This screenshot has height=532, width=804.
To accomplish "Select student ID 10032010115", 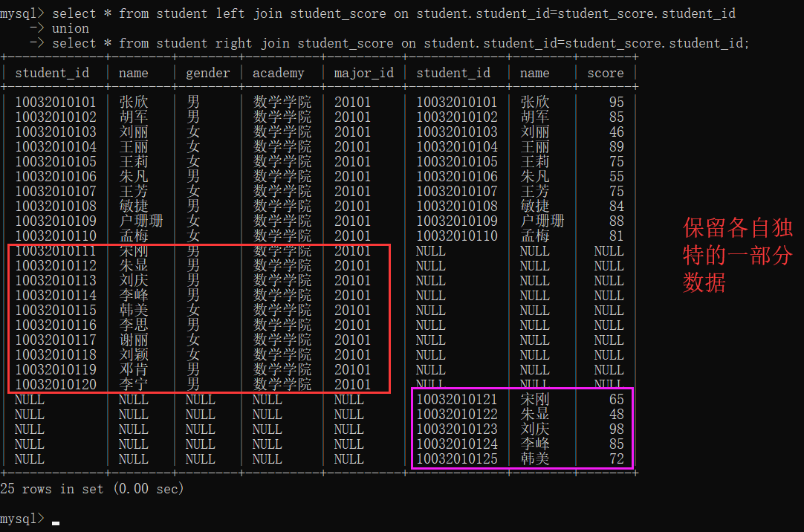I will 56,310.
